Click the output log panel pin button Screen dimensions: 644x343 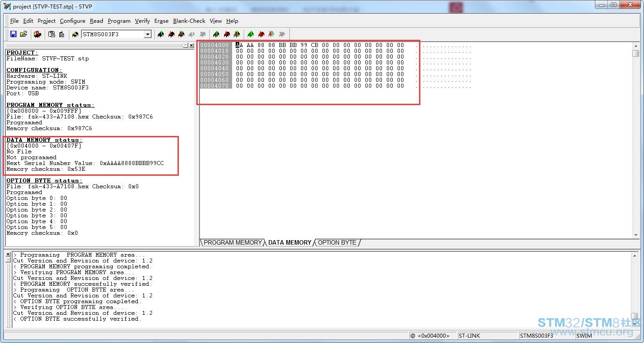(x=8, y=260)
